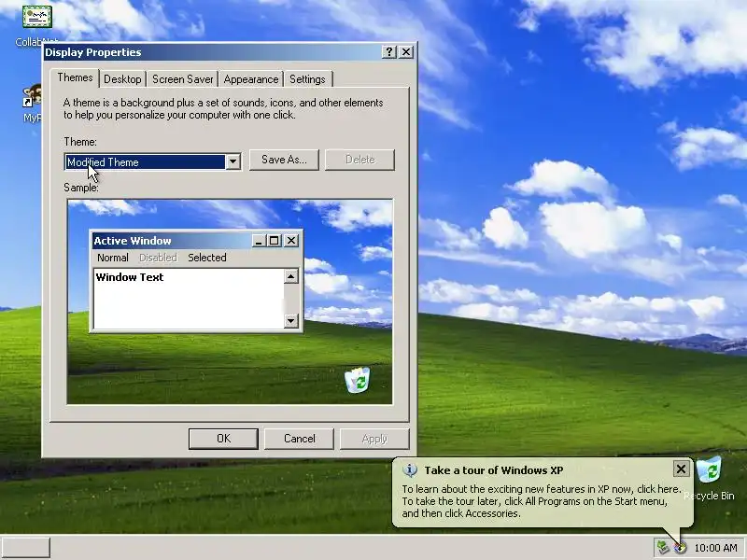The height and width of the screenshot is (560, 747).
Task: Click the sample Active Window close button
Action: 291,241
